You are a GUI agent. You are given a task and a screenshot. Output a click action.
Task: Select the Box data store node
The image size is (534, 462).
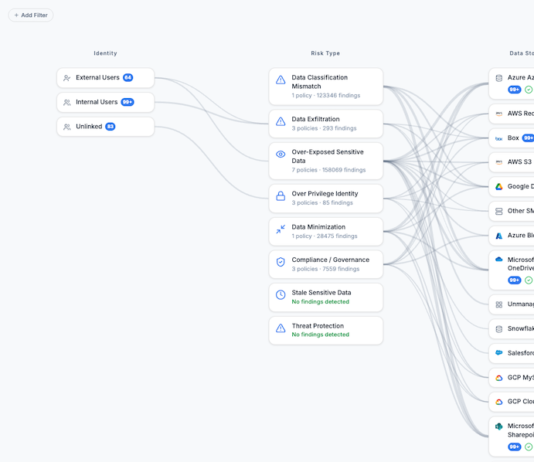(512, 138)
